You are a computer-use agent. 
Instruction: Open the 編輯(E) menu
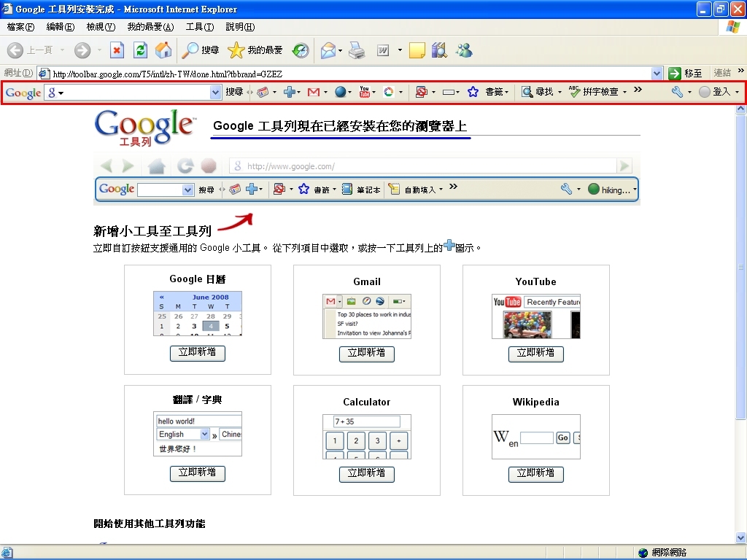click(61, 27)
